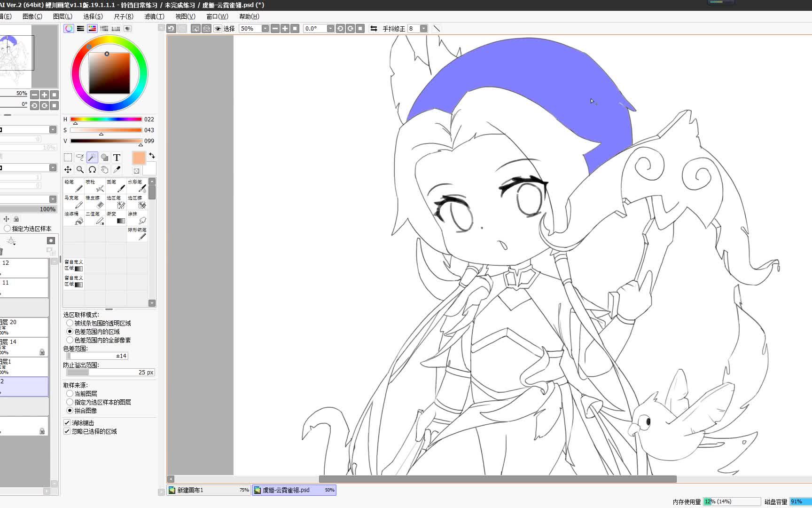Open the 滤镜 menu

(x=154, y=16)
